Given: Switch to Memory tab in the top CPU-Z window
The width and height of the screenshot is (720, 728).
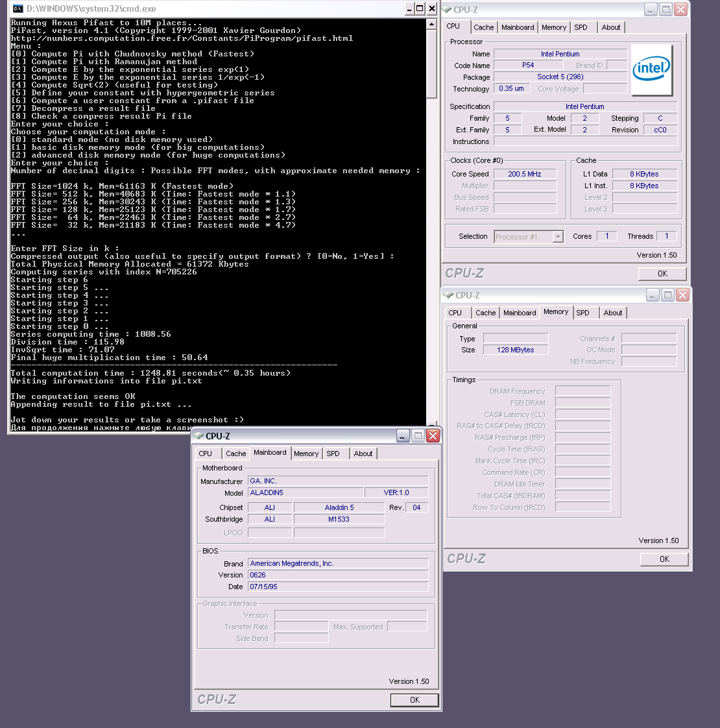Looking at the screenshot, I should [x=554, y=27].
